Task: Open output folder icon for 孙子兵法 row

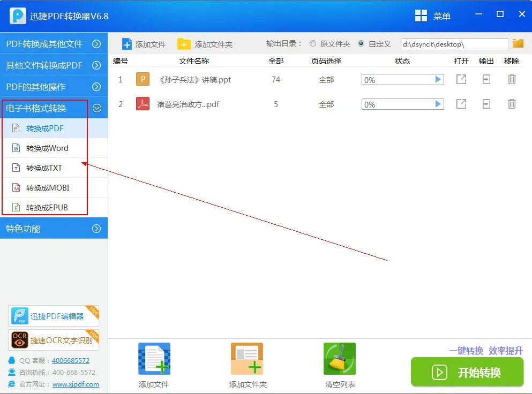Action: click(486, 79)
